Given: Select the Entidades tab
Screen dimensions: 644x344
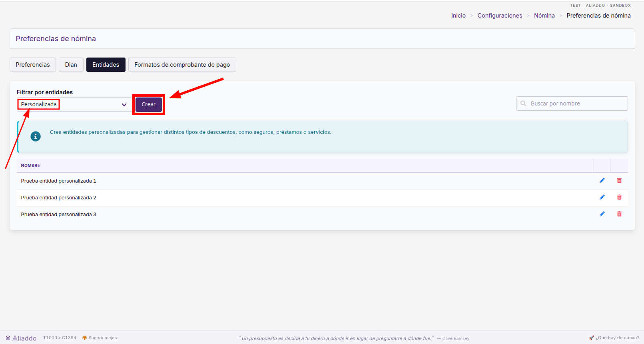Looking at the screenshot, I should [x=106, y=65].
